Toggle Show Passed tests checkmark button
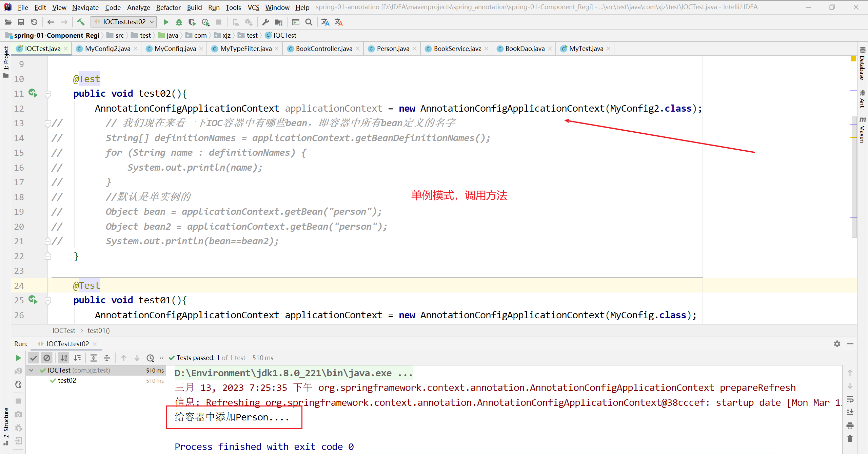This screenshot has width=868, height=454. tap(33, 358)
